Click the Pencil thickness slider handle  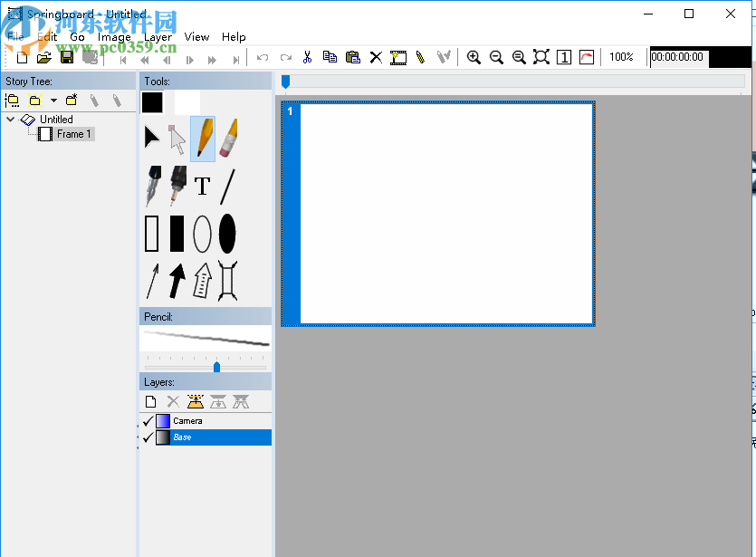coord(216,367)
